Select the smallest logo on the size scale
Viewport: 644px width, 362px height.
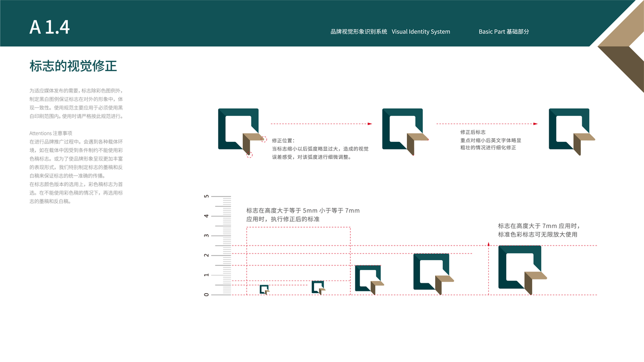tap(264, 289)
